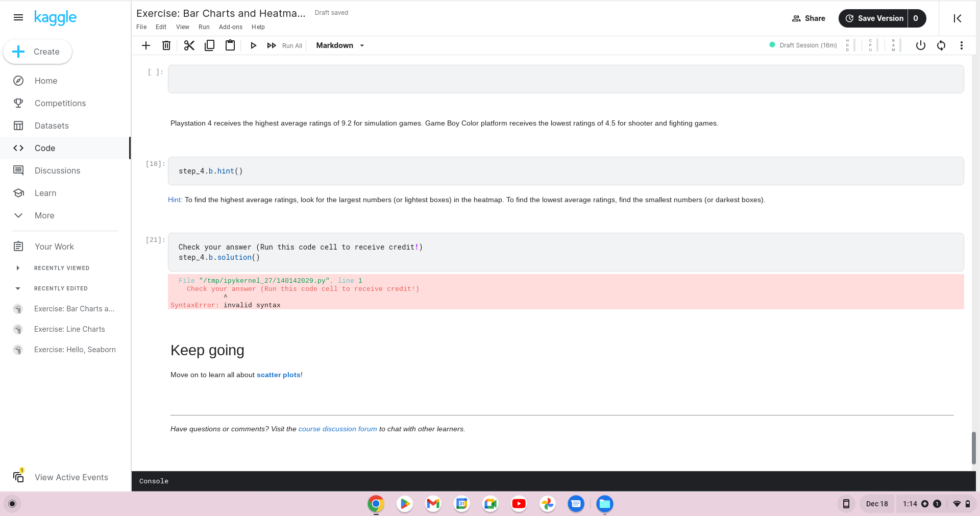Screen dimensions: 980x516
Task: Add a new cell with plus icon
Action: 146,45
